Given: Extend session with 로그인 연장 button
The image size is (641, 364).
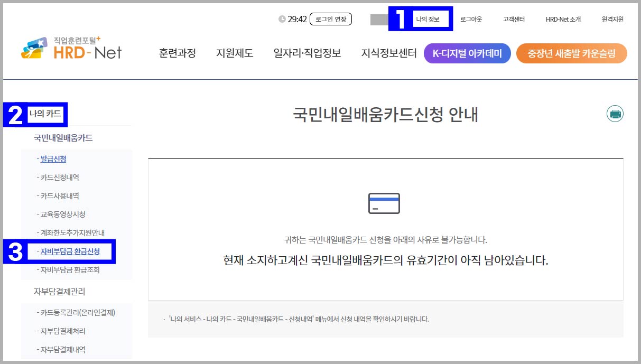Looking at the screenshot, I should pyautogui.click(x=331, y=18).
